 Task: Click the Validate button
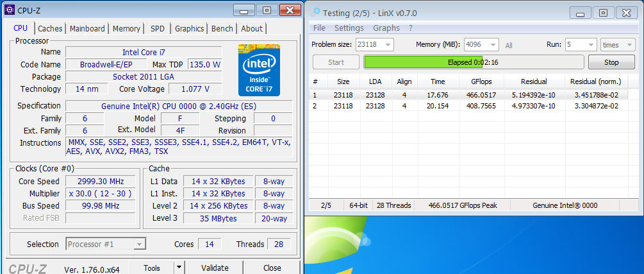pyautogui.click(x=215, y=268)
